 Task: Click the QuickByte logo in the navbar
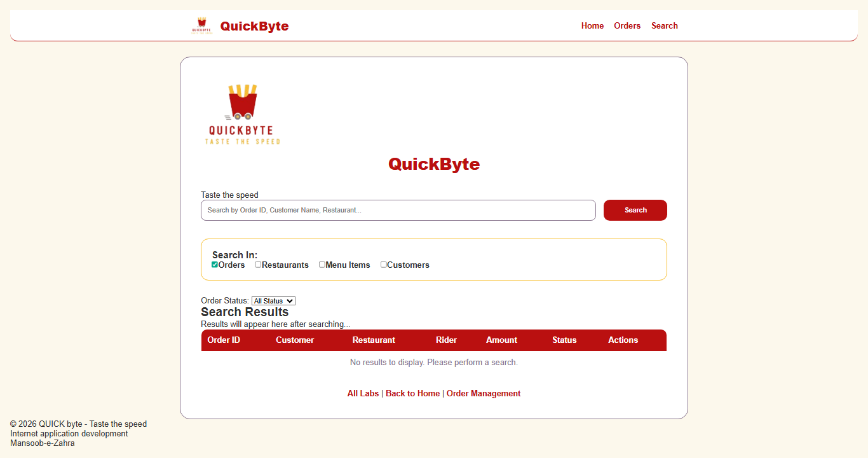[x=202, y=25]
